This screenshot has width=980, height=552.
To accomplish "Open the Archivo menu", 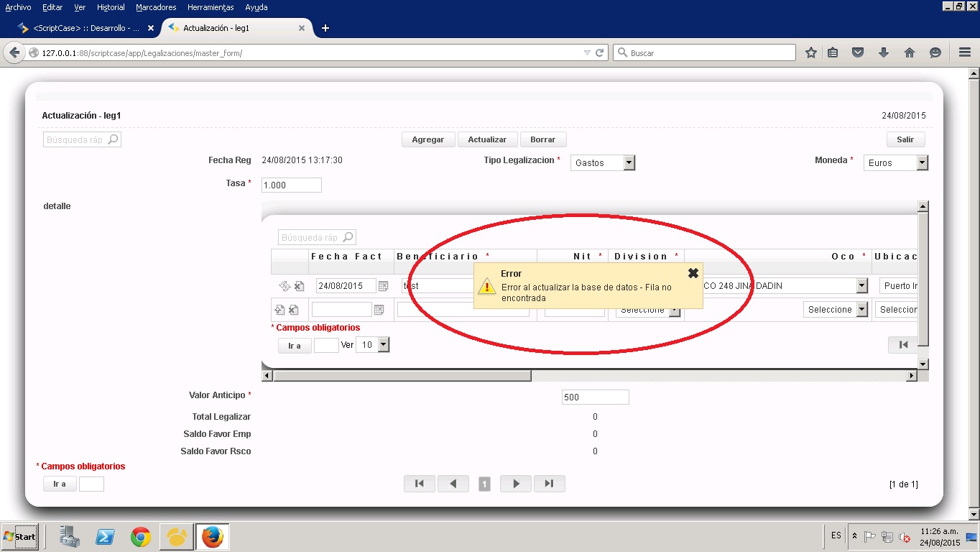I will pos(18,7).
